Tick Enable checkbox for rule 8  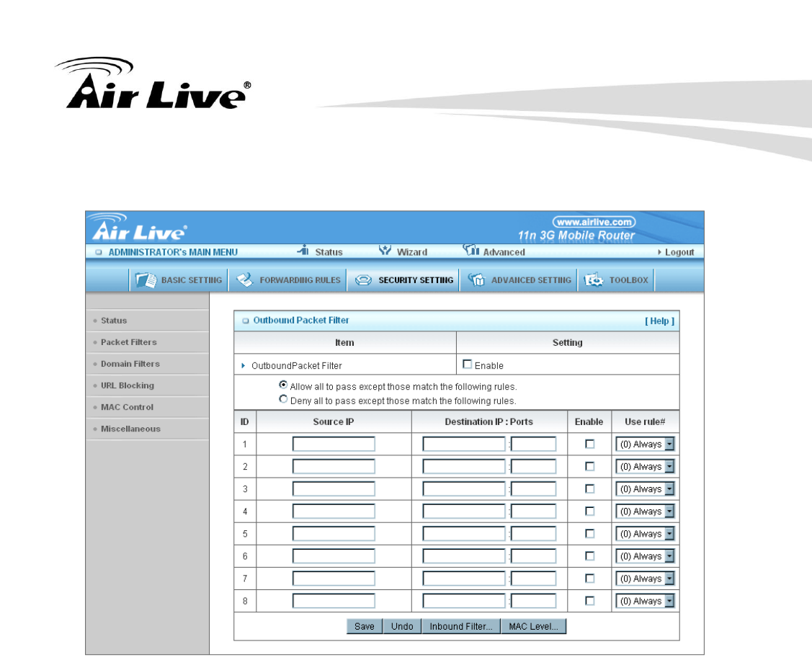[589, 601]
